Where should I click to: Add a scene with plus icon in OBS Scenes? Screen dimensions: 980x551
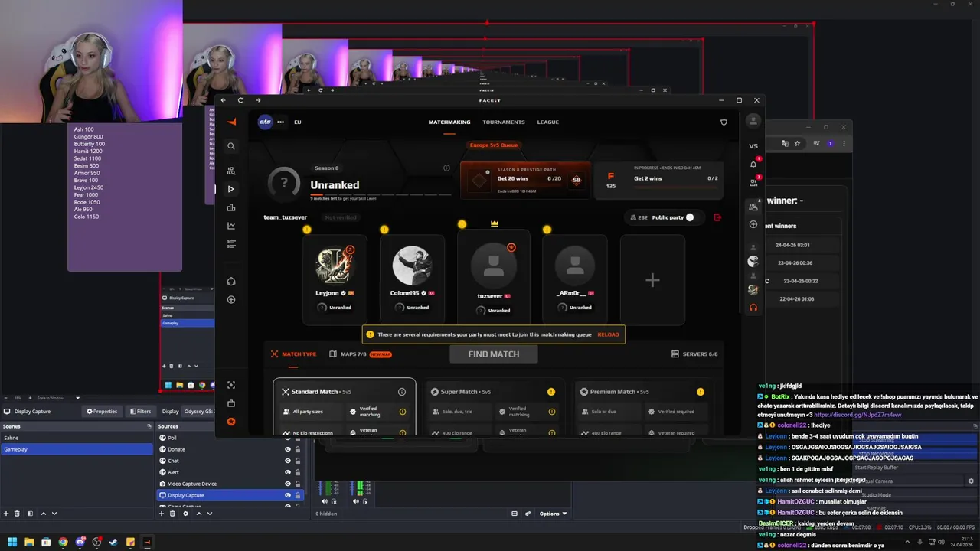click(x=6, y=514)
